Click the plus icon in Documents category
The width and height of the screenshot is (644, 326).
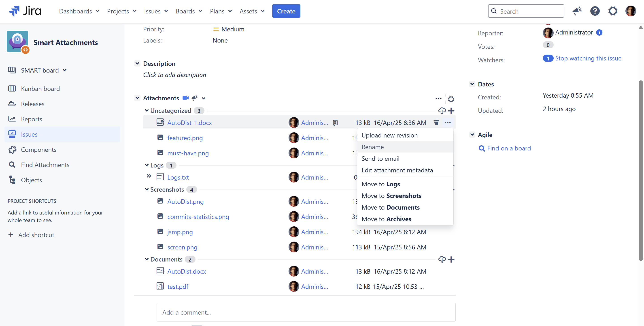coord(451,260)
